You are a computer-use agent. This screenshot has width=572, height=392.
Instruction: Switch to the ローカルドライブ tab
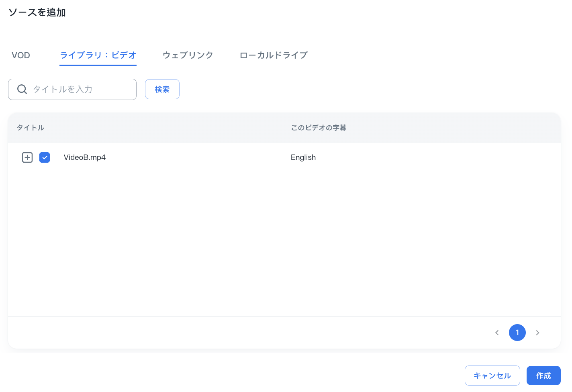tap(274, 55)
